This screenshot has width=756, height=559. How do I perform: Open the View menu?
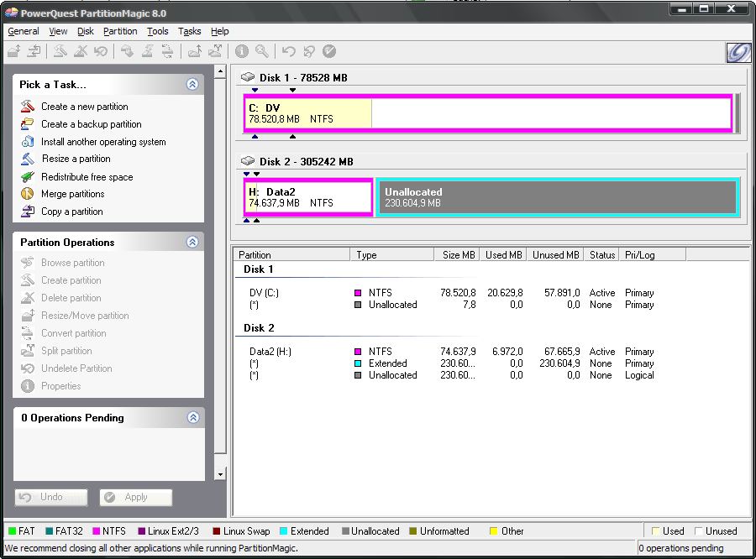tap(58, 31)
